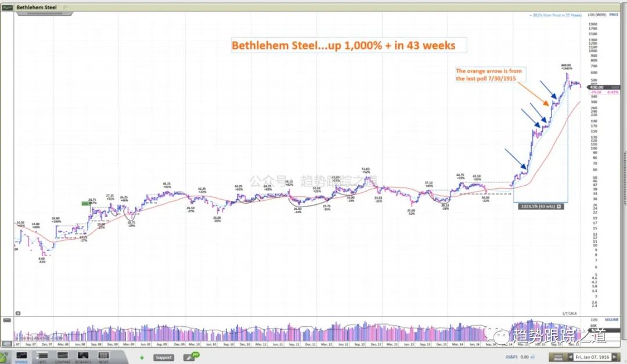
Task: Select the COMPARE charts icon
Action: (x=63, y=355)
